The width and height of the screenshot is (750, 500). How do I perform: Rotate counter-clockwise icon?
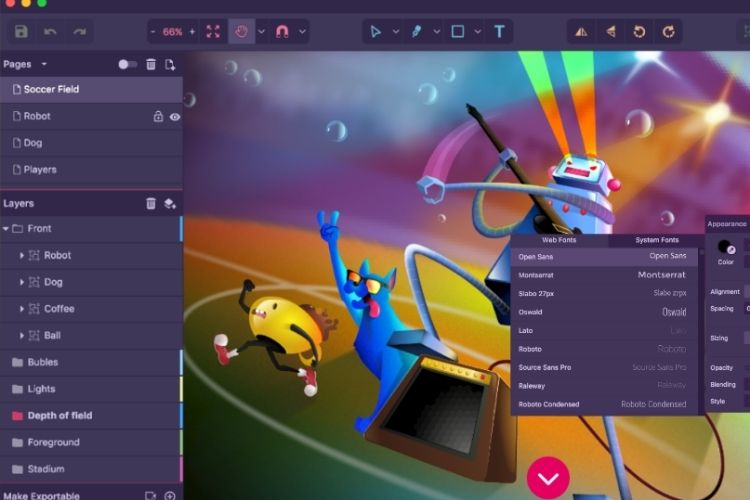tap(640, 32)
